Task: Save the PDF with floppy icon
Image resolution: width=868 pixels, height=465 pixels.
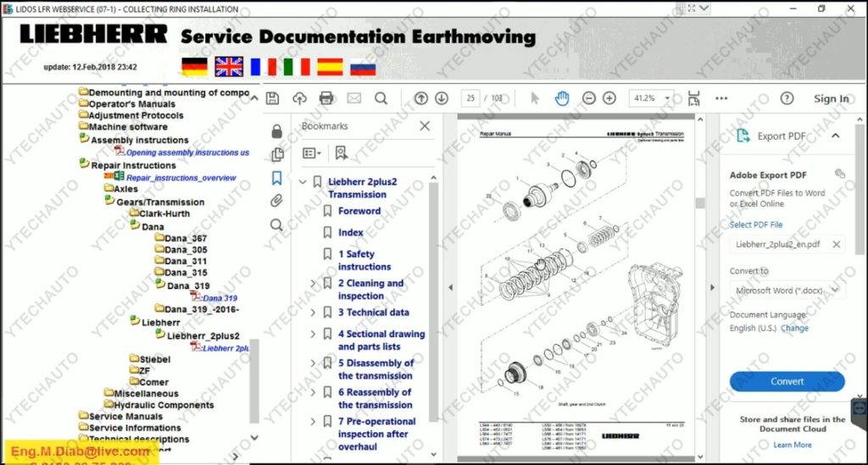Action: point(272,98)
